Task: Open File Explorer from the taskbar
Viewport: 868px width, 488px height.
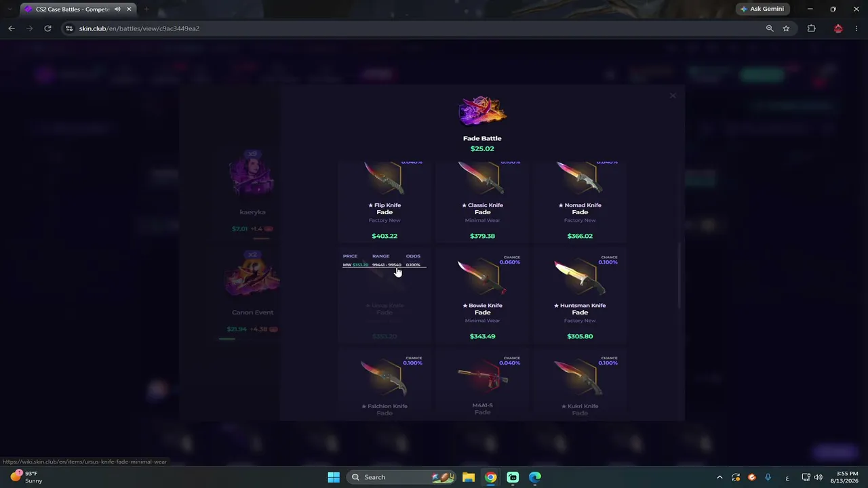Action: 469,477
